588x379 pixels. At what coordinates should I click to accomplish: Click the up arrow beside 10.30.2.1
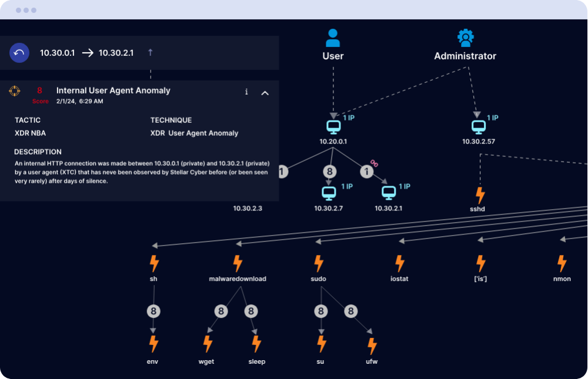point(150,53)
